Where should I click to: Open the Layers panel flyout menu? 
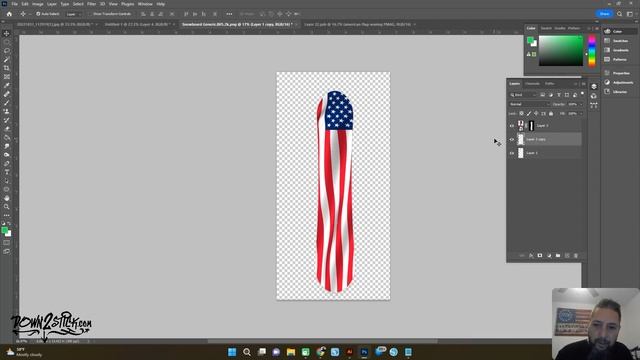(x=583, y=84)
